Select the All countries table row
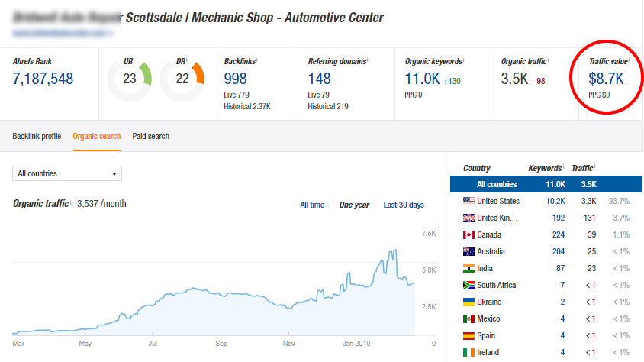The height and width of the screenshot is (362, 644). [x=546, y=184]
